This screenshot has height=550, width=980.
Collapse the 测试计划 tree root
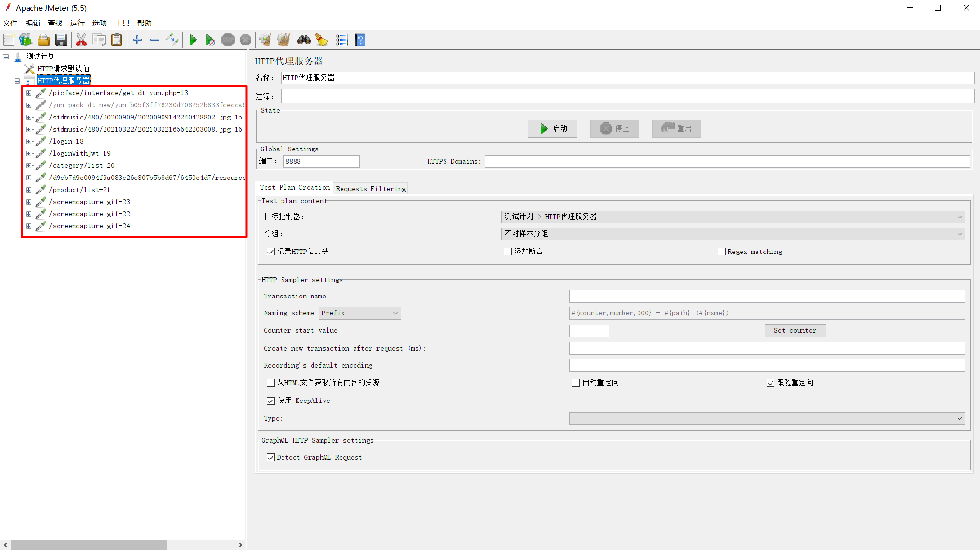pos(6,57)
